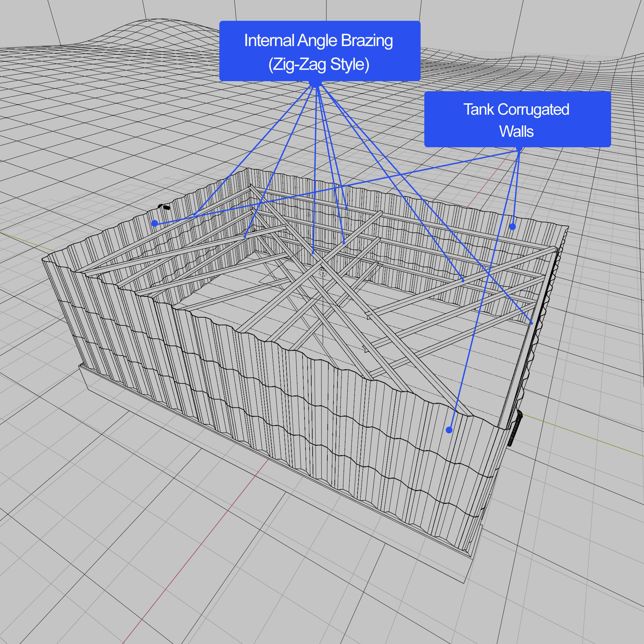The image size is (644, 644).
Task: Select the Internal Angle Brazing (Zig-Zag Style) label
Action: click(320, 51)
